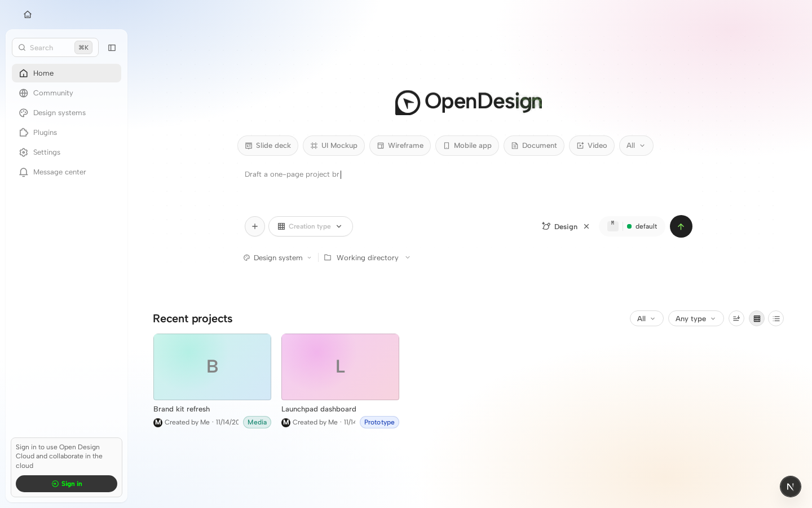Open the Brand kit refresh thumbnail

(212, 367)
